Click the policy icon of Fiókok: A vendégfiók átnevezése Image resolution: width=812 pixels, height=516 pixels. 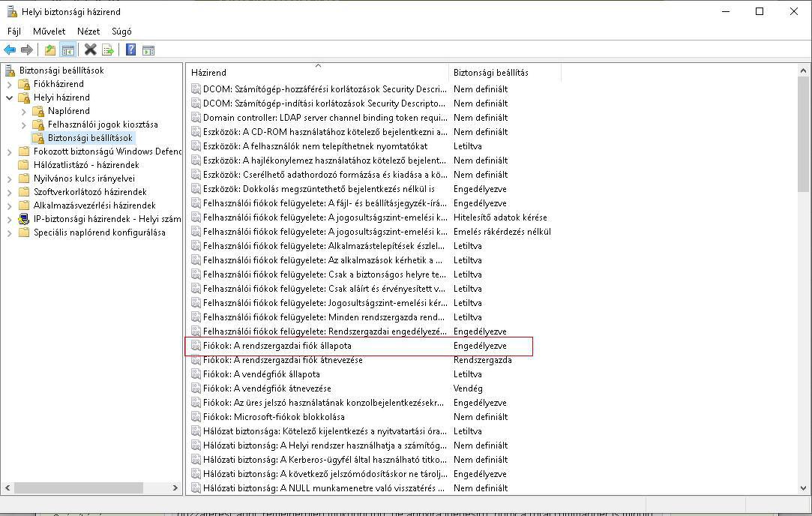(x=196, y=388)
